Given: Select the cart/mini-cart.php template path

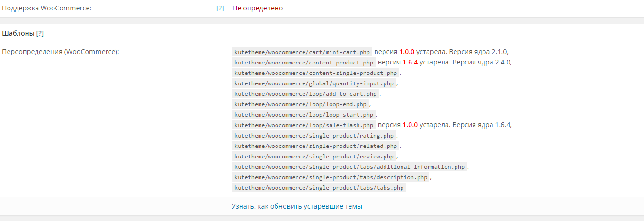Looking at the screenshot, I should 302,52.
